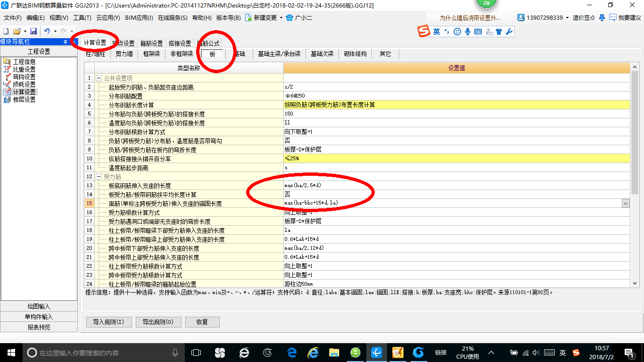
Task: Open the Windows action center icon
Action: pyautogui.click(x=629, y=352)
